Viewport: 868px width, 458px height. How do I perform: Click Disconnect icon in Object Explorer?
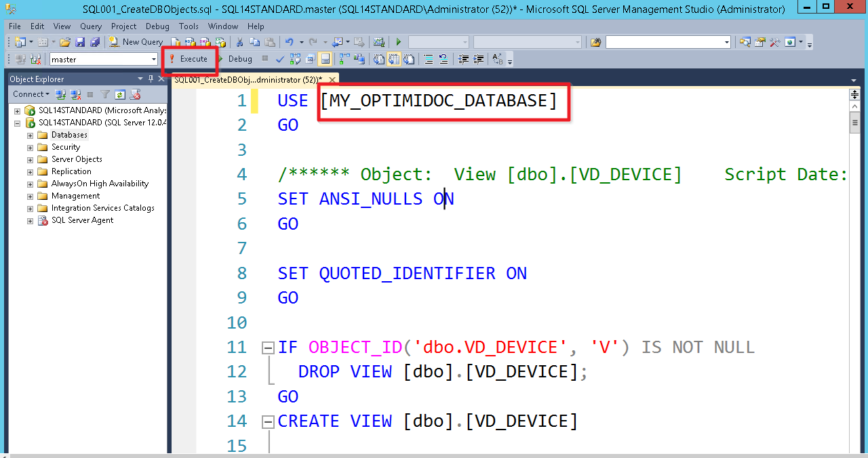(x=75, y=94)
